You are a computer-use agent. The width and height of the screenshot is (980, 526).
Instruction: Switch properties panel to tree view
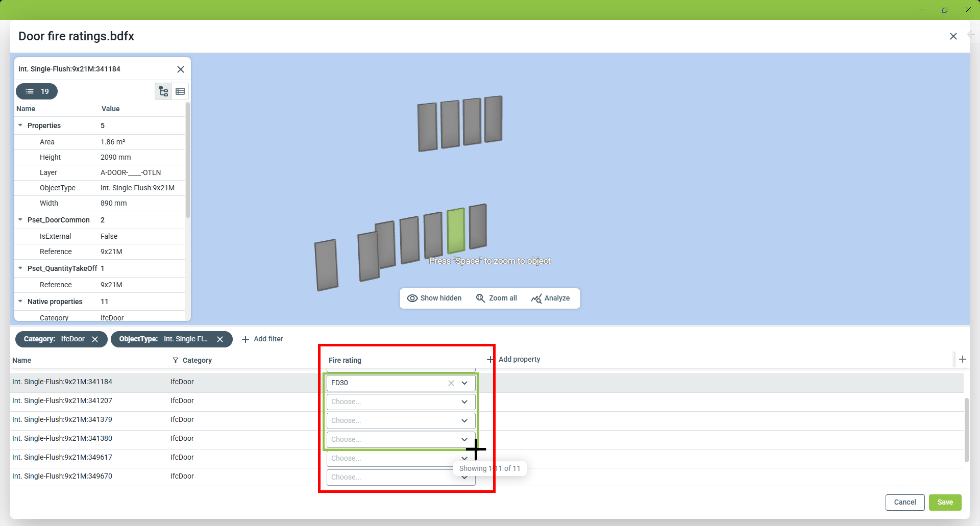(163, 91)
